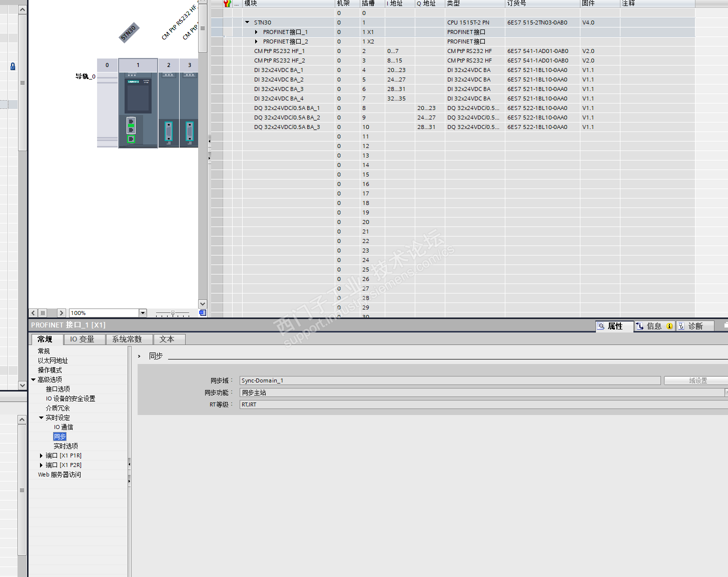Click the DI 32x24VDC BA_4 row
This screenshot has width=728, height=577.
point(453,98)
